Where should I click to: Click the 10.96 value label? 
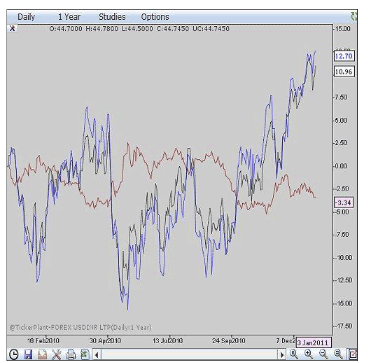click(344, 71)
